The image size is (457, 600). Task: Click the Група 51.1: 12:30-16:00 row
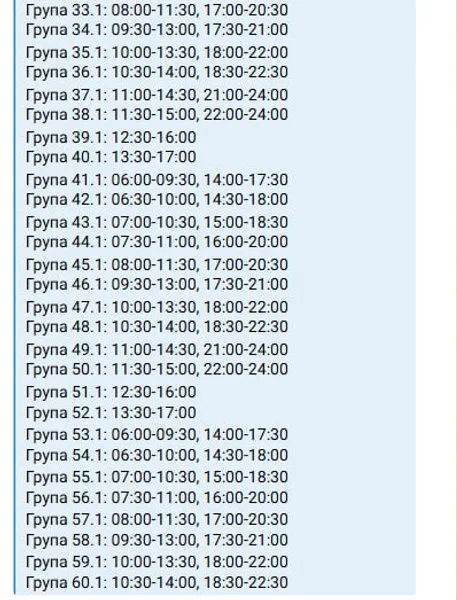tap(111, 392)
